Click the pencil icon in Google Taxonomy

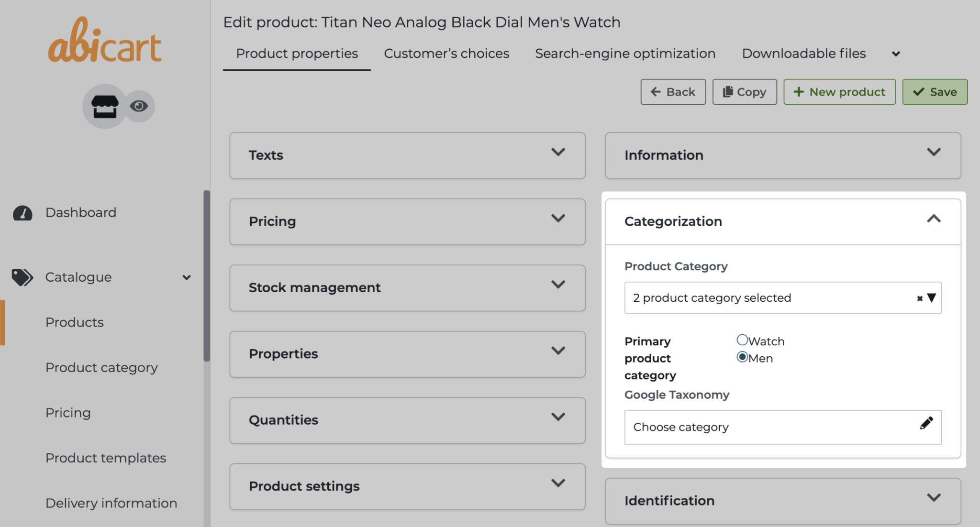click(x=926, y=423)
